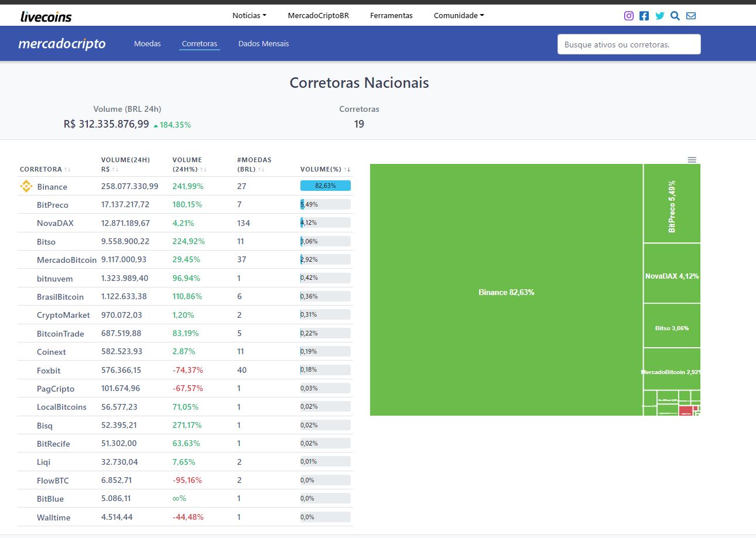This screenshot has height=538, width=756.
Task: Open the BitRecife exchange link
Action: click(53, 444)
